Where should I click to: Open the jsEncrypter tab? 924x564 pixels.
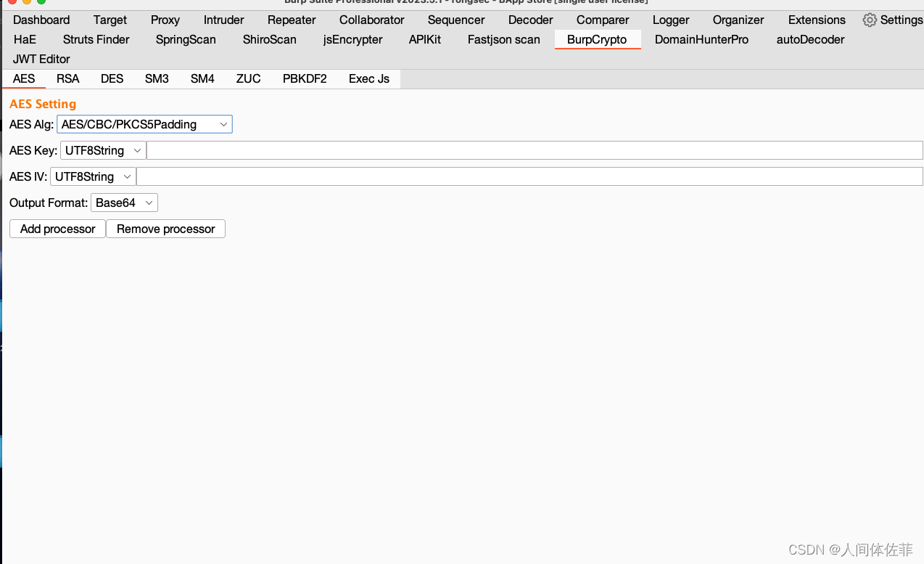coord(353,39)
